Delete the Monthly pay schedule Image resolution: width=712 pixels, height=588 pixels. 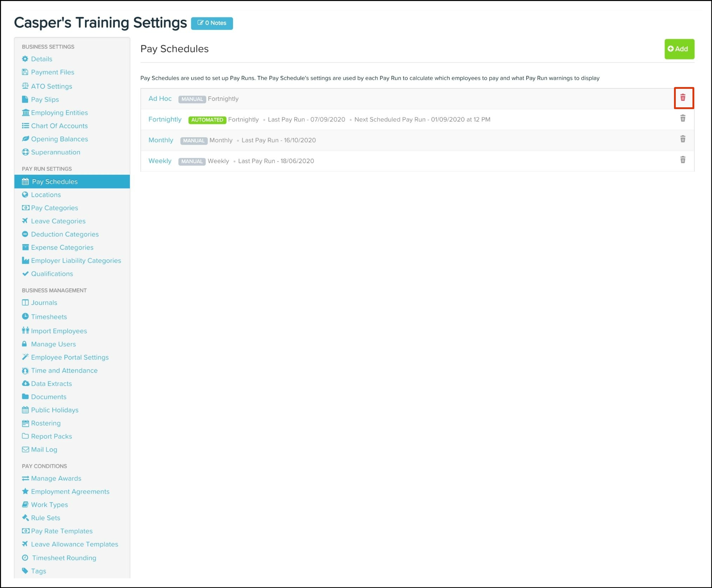click(683, 139)
